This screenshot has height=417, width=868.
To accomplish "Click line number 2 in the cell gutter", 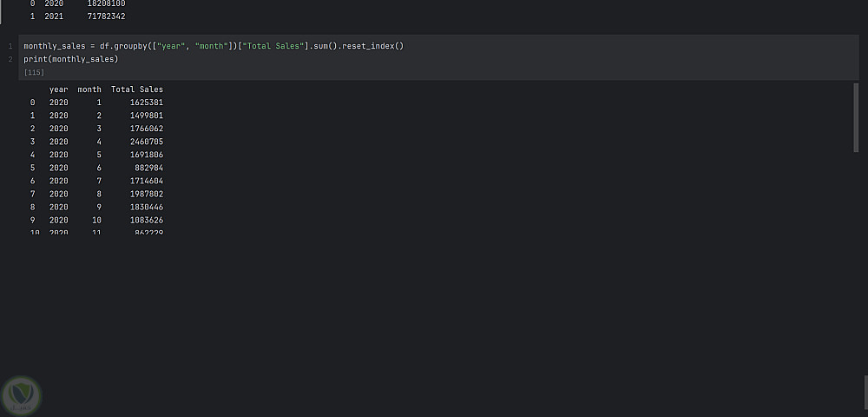I will [10, 59].
